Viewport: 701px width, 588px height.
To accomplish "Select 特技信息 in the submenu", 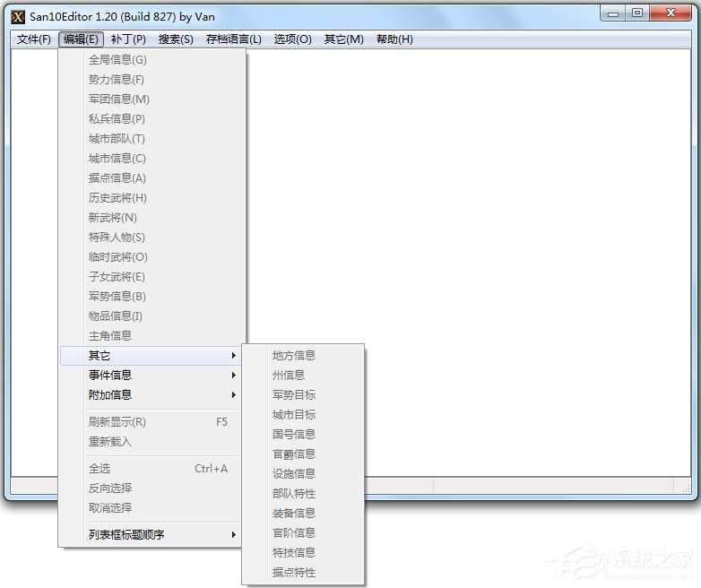I will click(303, 552).
